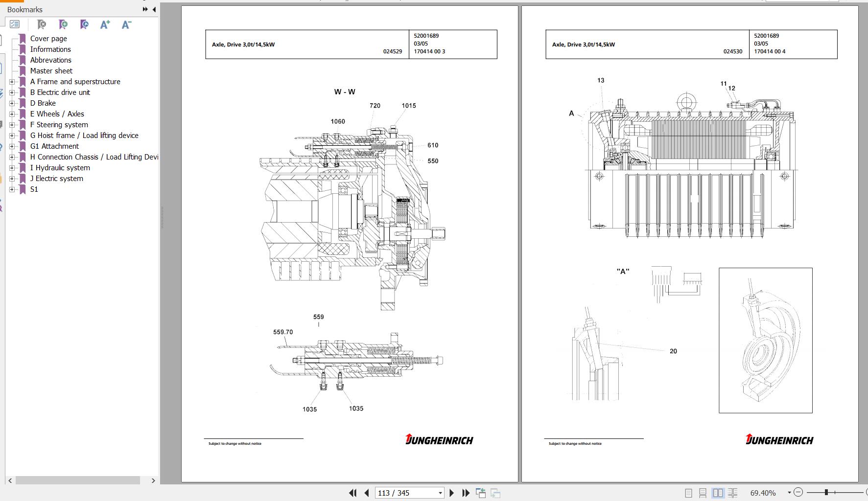Image resolution: width=868 pixels, height=501 pixels.
Task: Expand the I Hydraulic system bookmark
Action: click(x=11, y=167)
